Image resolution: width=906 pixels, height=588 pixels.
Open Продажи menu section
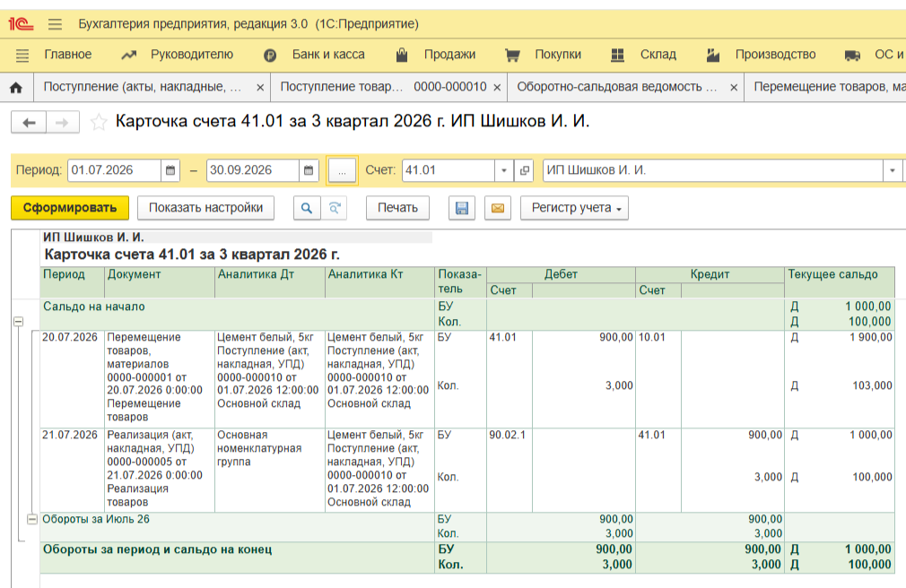(449, 55)
